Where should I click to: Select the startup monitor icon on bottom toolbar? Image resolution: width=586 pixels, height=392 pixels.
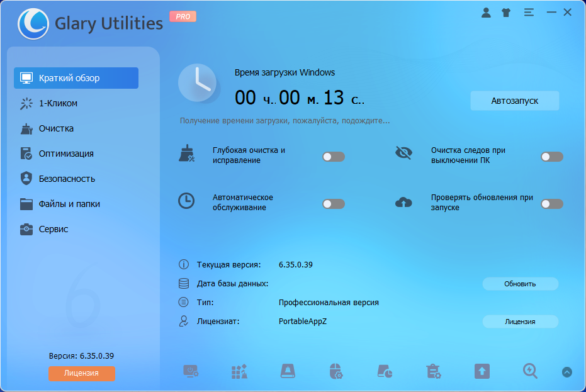(191, 371)
